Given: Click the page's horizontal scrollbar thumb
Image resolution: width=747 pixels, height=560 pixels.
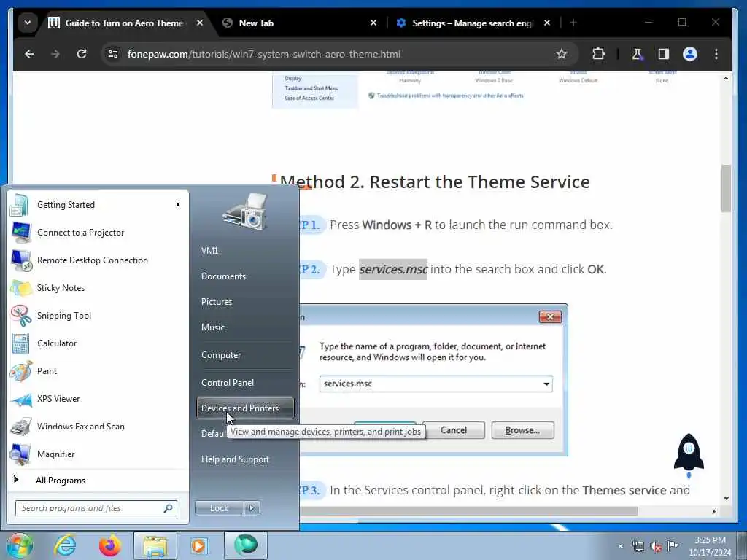Looking at the screenshot, I should 469,511.
